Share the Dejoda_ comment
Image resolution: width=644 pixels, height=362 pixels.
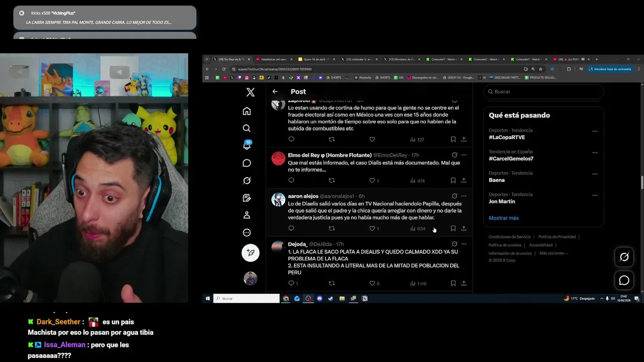464,284
